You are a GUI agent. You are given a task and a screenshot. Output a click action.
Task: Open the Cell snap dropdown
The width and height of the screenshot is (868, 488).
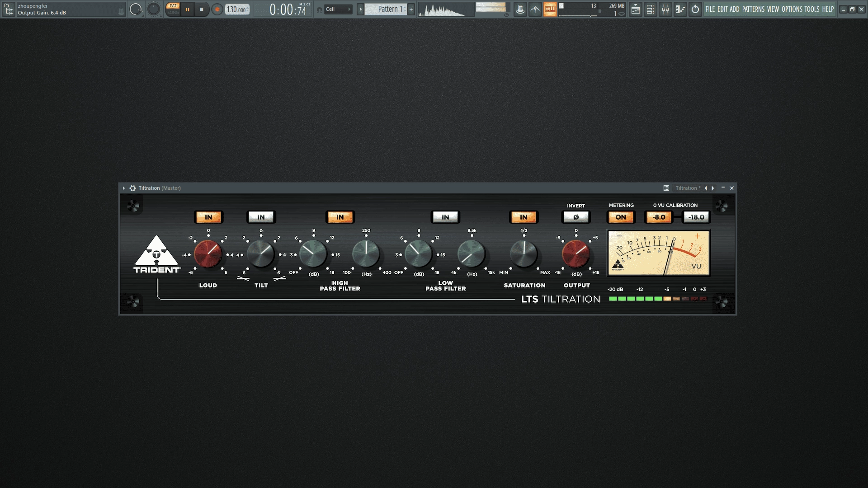338,9
